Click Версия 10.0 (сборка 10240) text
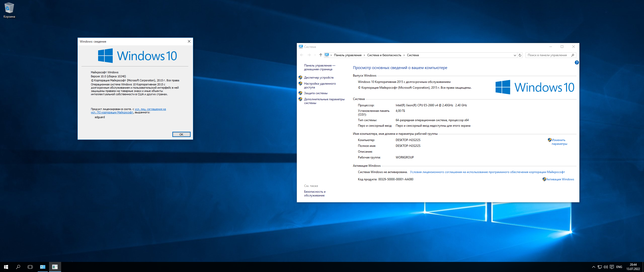Image resolution: width=644 pixels, height=272 pixels. (x=108, y=76)
